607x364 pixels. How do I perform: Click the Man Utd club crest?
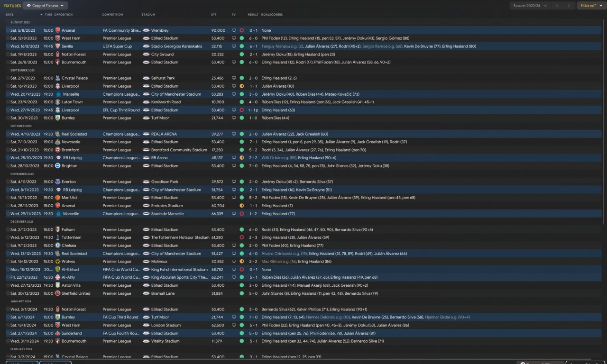[57, 198]
